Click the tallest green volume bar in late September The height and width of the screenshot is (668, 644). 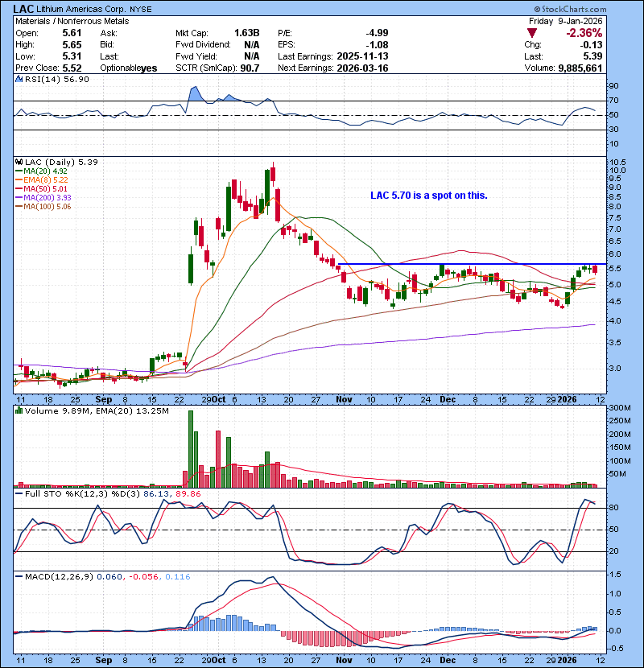pos(191,449)
